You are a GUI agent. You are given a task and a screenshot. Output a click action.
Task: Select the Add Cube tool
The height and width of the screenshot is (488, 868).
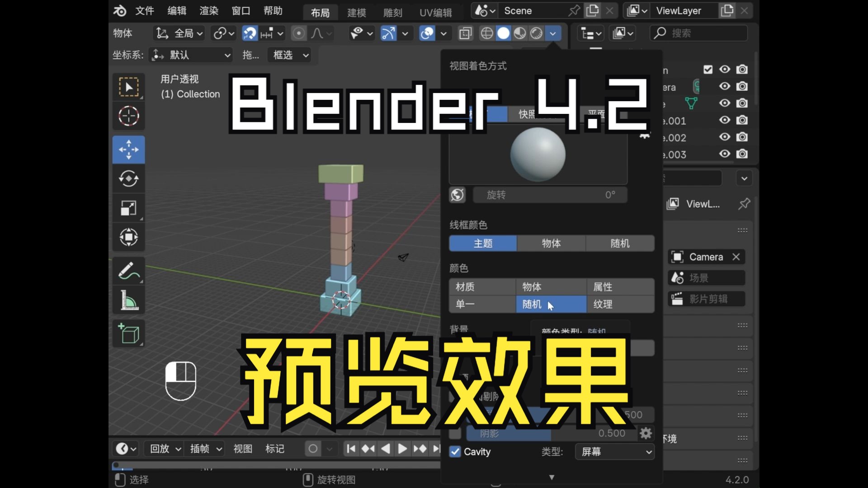[x=129, y=333]
